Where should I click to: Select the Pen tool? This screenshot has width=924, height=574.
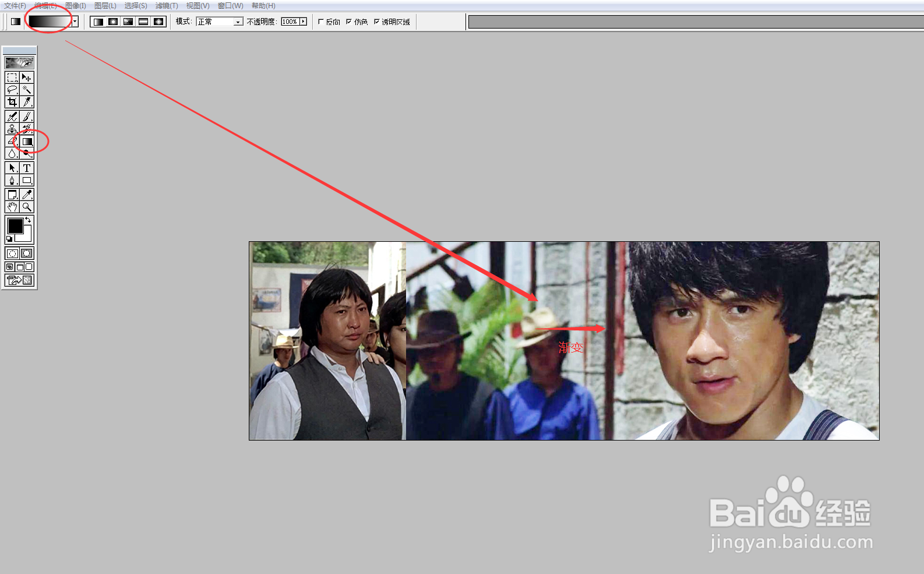[x=12, y=180]
